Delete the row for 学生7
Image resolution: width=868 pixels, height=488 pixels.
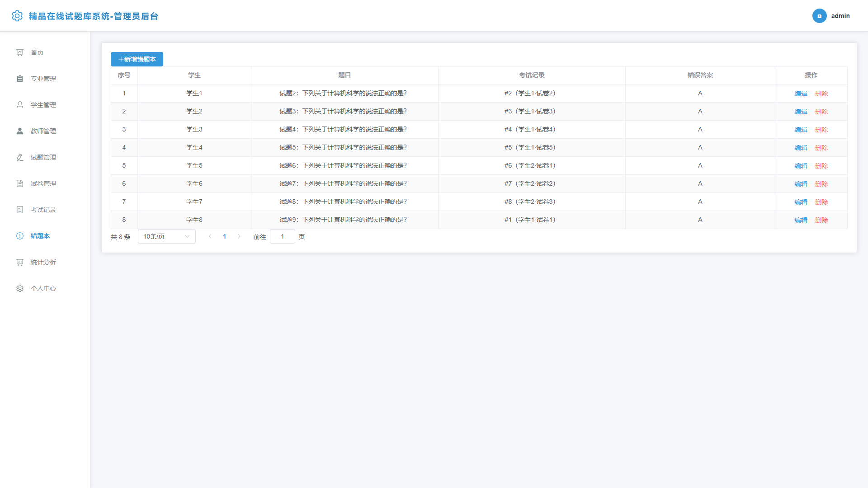(x=821, y=202)
